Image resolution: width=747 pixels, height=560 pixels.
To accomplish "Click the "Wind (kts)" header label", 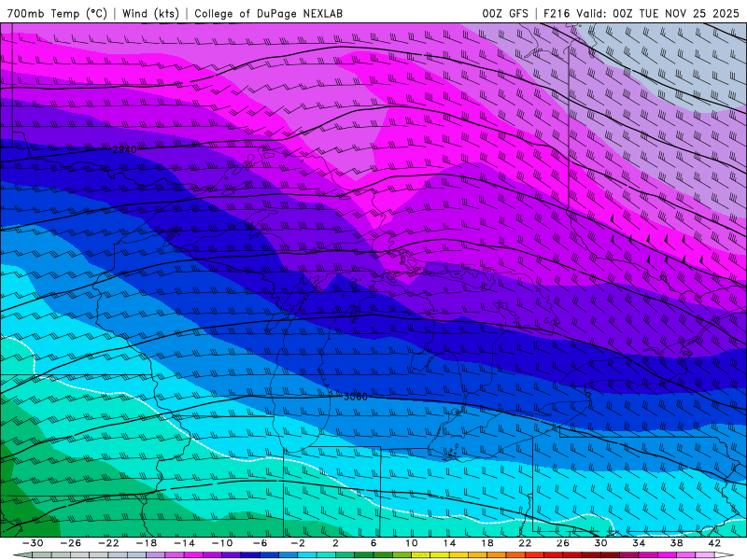I will pyautogui.click(x=150, y=13).
